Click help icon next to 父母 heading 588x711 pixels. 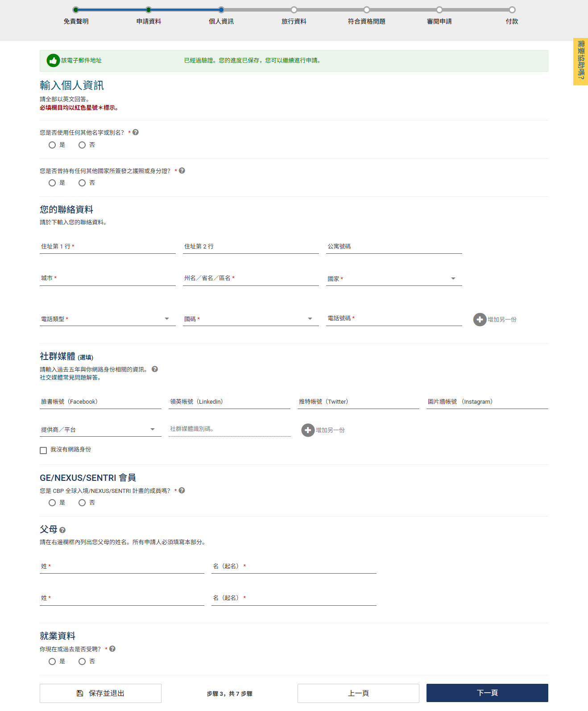pyautogui.click(x=62, y=530)
